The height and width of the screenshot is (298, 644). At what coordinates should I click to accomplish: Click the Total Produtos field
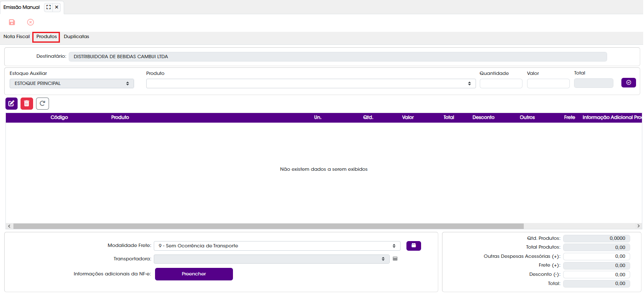click(x=597, y=247)
